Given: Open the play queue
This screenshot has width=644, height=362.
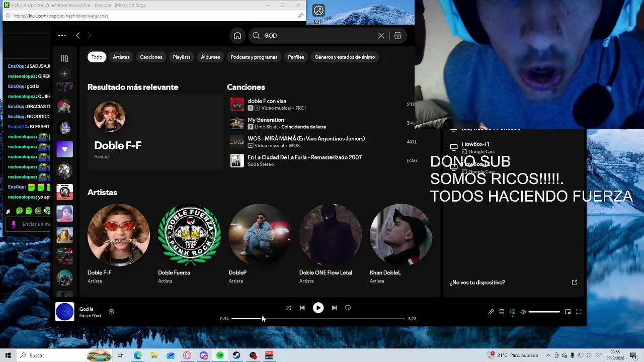Looking at the screenshot, I should (502, 312).
